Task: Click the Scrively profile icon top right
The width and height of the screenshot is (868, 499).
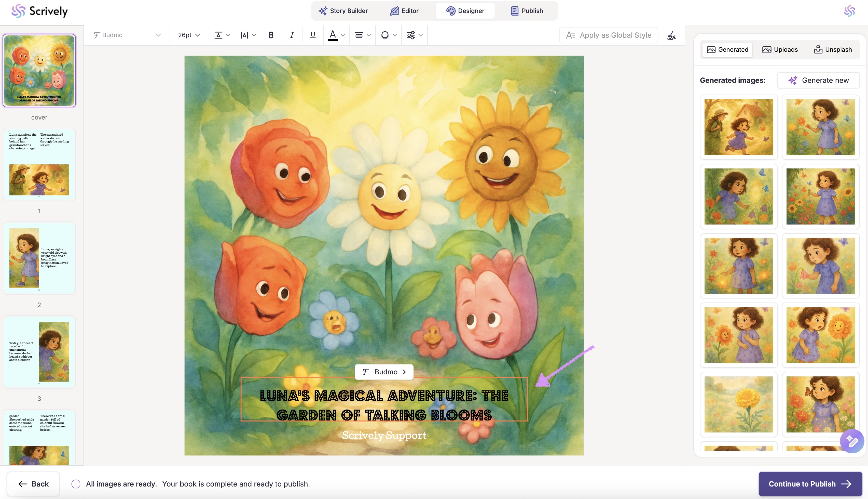Action: (x=849, y=11)
